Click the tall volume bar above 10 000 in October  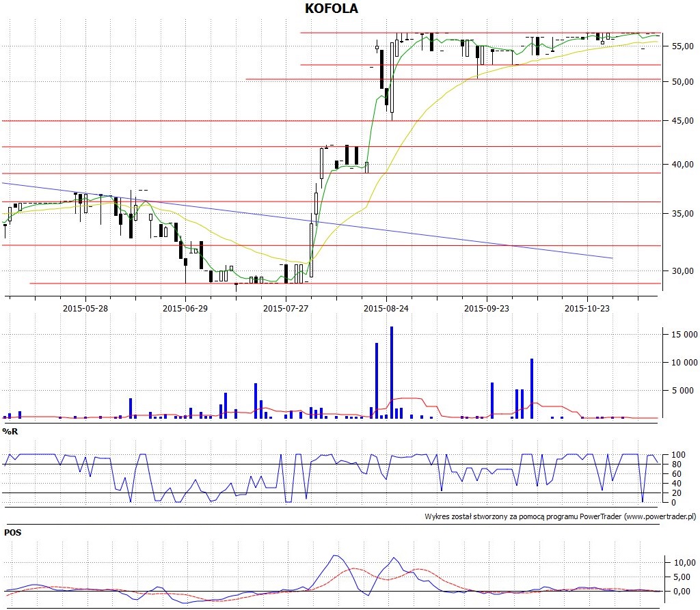(x=532, y=389)
